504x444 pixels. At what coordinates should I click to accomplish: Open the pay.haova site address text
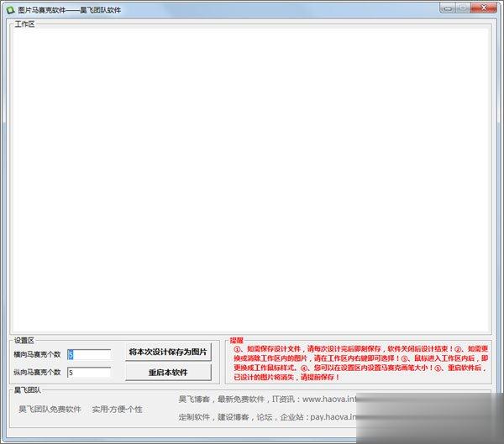coord(333,417)
